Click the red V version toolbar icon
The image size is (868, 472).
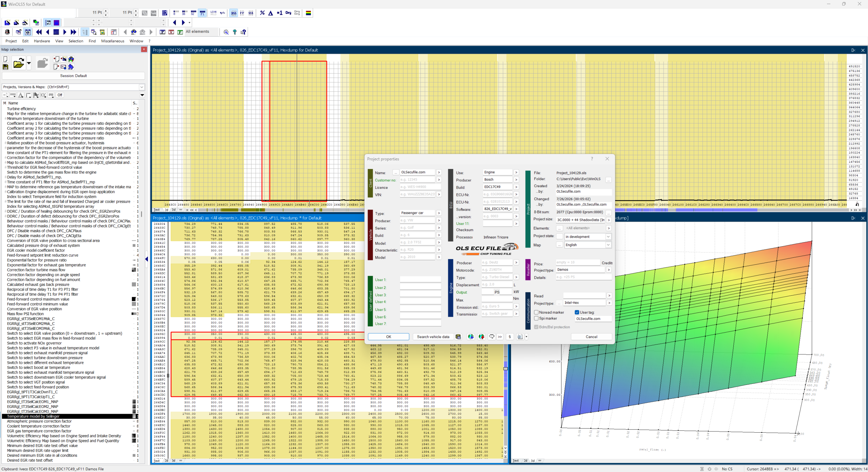pyautogui.click(x=171, y=32)
